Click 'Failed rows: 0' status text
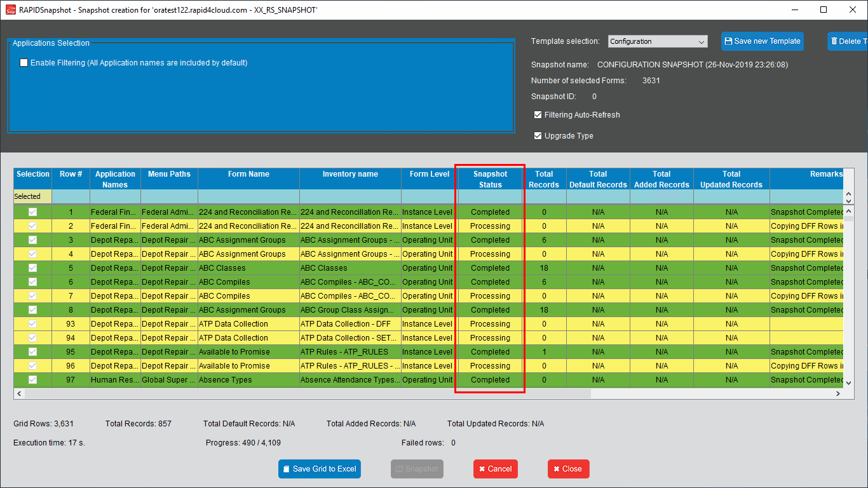Screen dimensions: 868x488 tap(428, 443)
